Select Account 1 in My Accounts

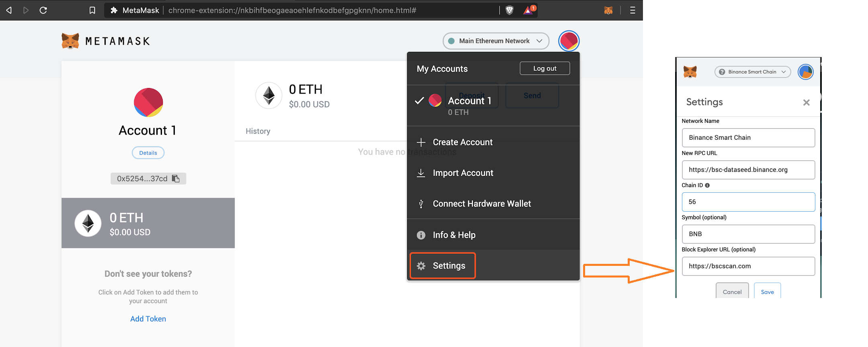[x=493, y=106]
